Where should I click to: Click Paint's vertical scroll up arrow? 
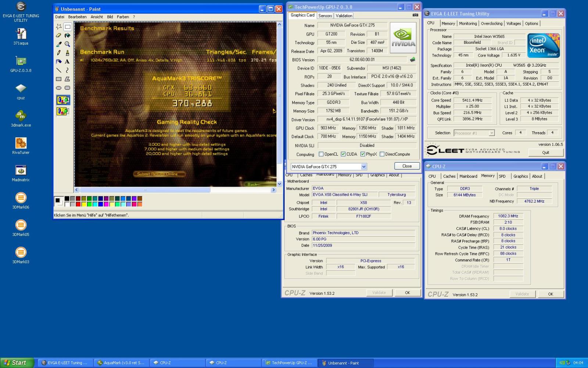pyautogui.click(x=279, y=24)
